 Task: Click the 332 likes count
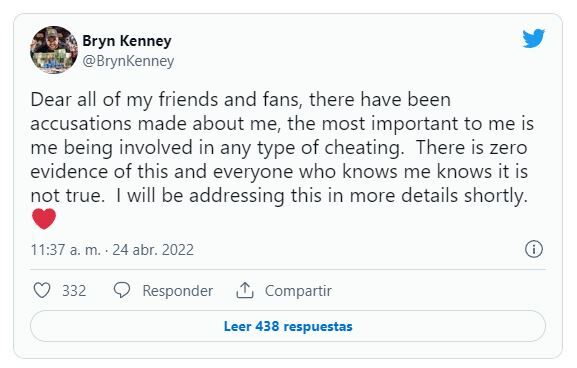(74, 291)
